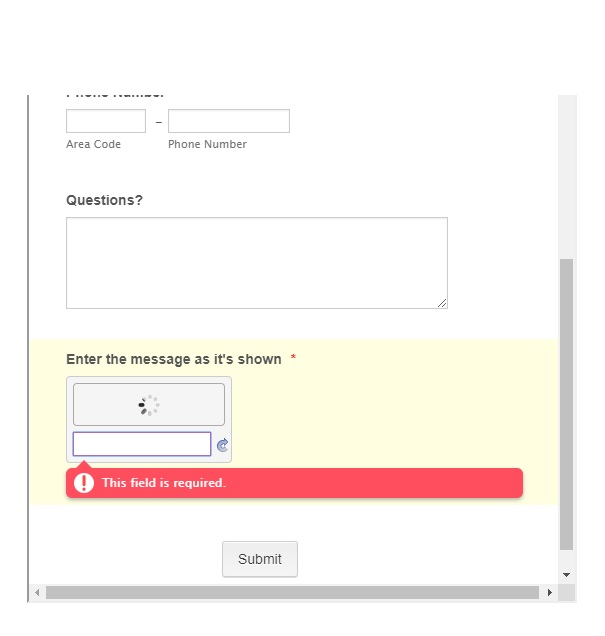Click the horizontal scrollbar left arrow

(37, 593)
